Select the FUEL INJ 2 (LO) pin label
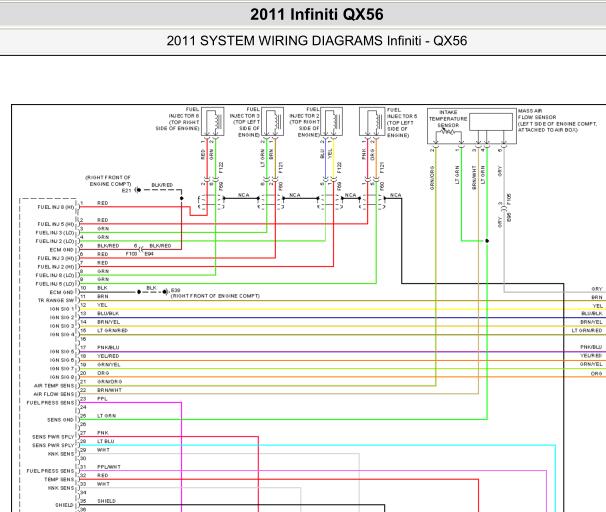Screen dimensions: 606x512 click(x=55, y=241)
